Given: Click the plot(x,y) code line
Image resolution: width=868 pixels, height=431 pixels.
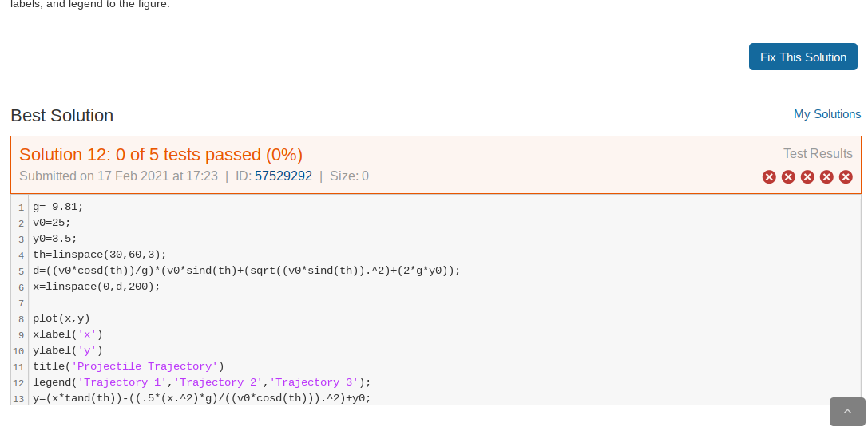Looking at the screenshot, I should [x=61, y=318].
